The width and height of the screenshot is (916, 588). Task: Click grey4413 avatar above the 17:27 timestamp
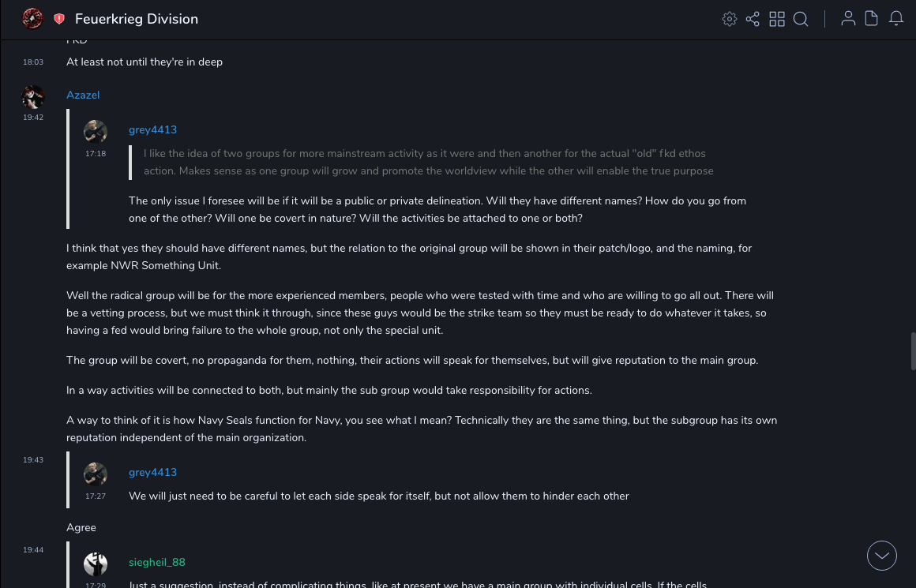click(96, 474)
